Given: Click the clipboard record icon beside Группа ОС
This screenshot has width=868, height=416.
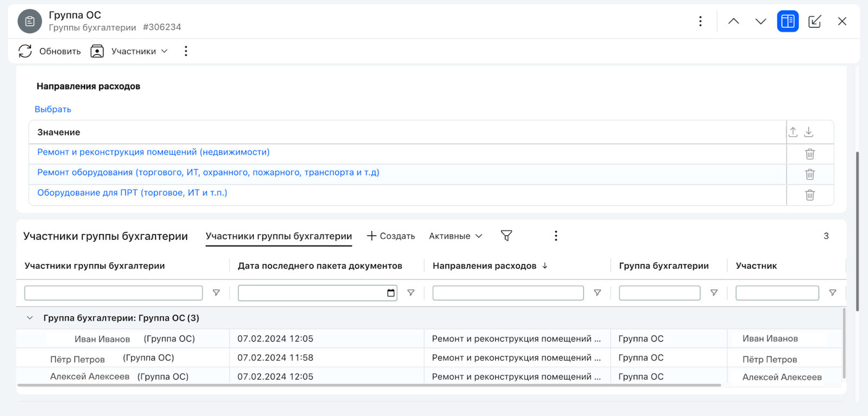Looking at the screenshot, I should 30,21.
